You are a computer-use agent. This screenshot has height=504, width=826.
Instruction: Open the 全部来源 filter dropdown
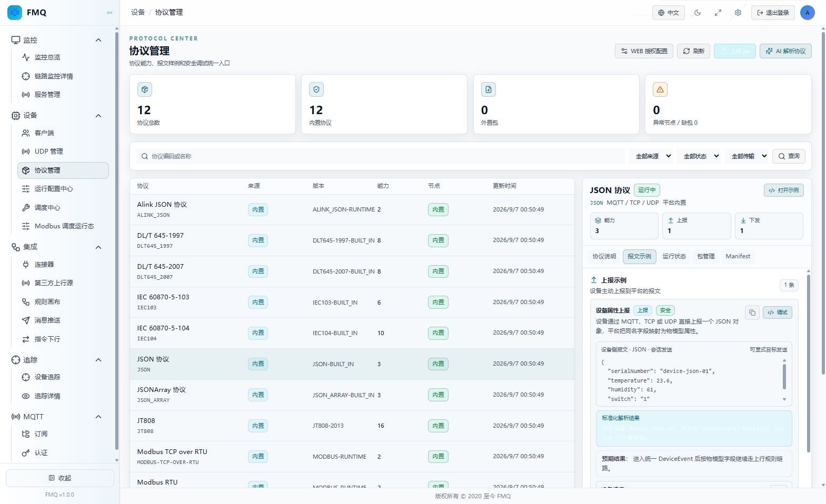(x=653, y=156)
